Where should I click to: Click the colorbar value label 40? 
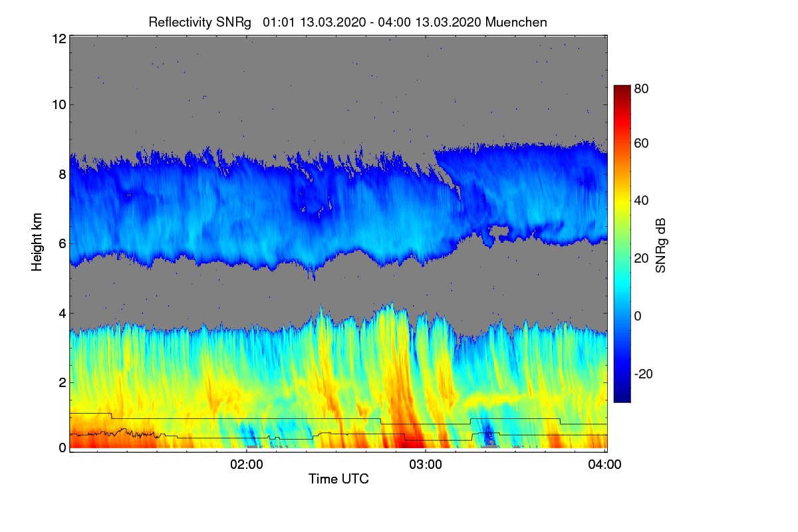(642, 200)
